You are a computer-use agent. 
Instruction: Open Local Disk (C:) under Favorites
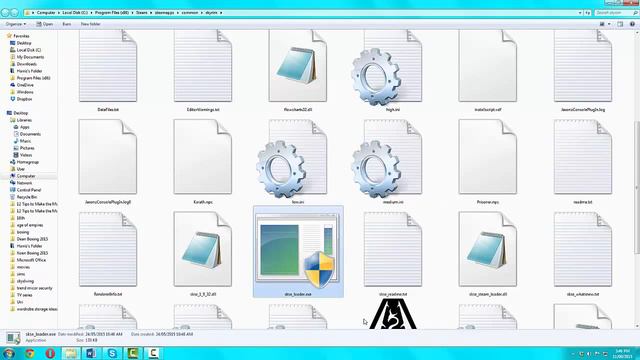(29, 50)
